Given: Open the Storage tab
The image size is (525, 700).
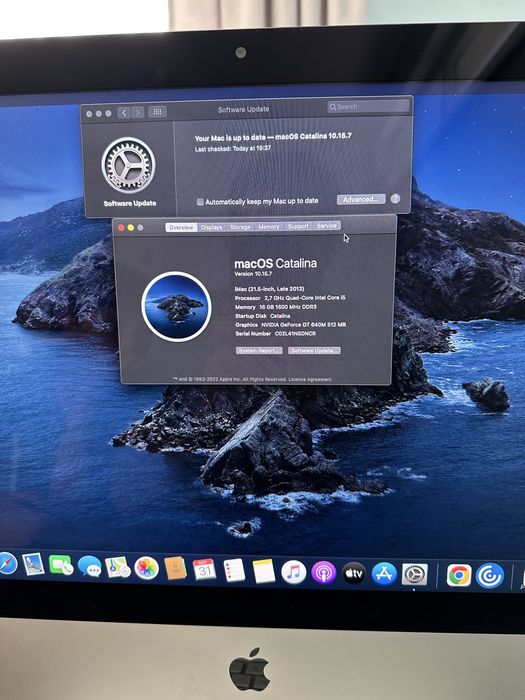Looking at the screenshot, I should point(240,227).
